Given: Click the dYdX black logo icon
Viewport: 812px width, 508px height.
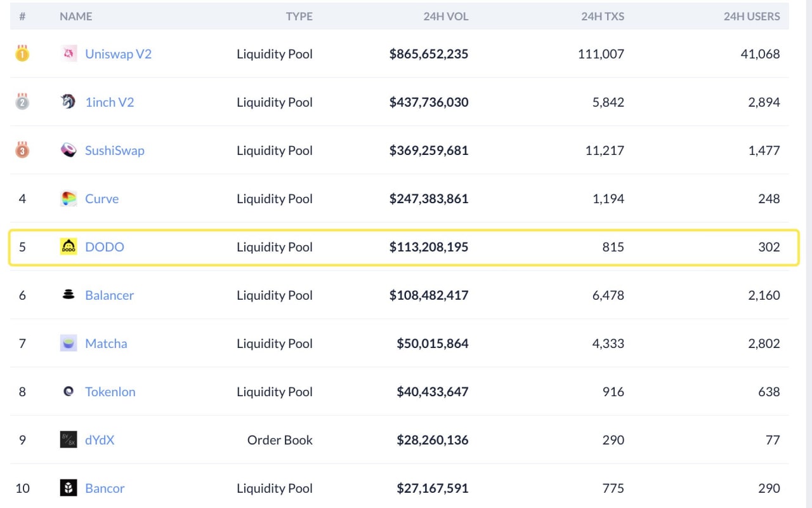Looking at the screenshot, I should point(69,439).
